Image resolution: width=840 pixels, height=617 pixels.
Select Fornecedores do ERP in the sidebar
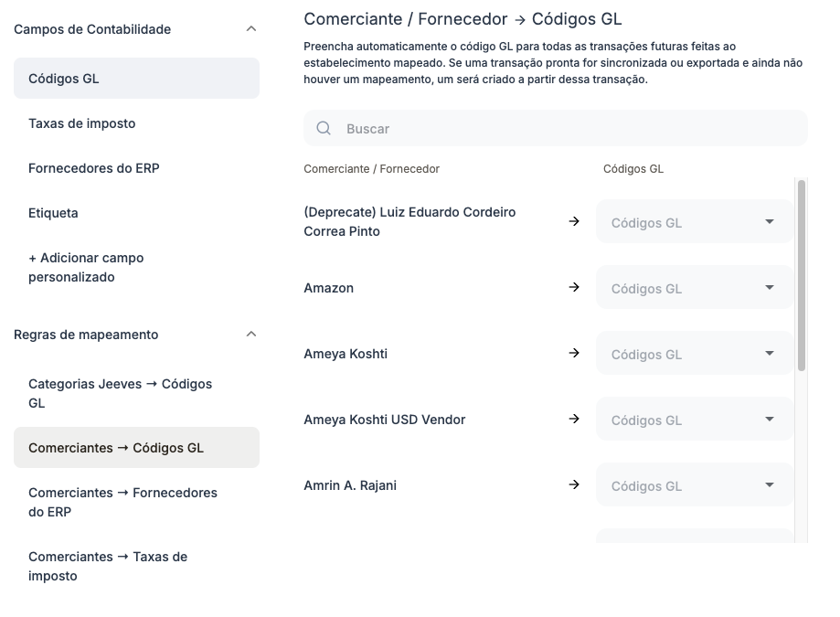point(94,168)
